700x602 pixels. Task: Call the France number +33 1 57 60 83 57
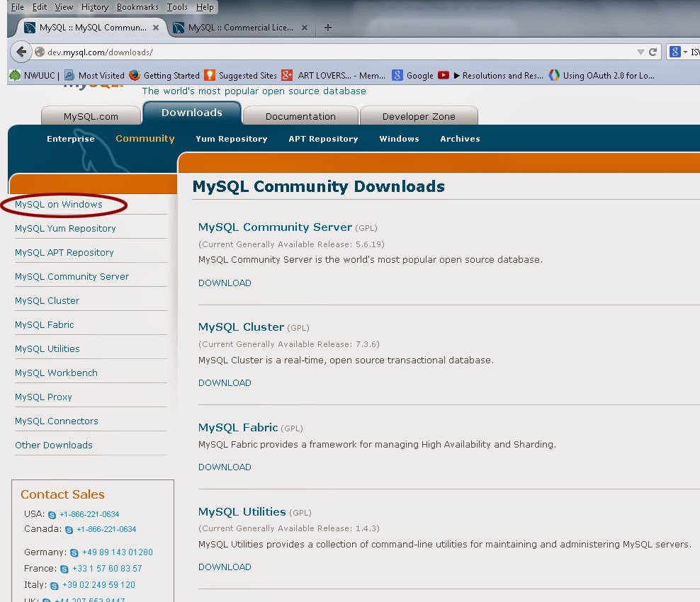[107, 569]
